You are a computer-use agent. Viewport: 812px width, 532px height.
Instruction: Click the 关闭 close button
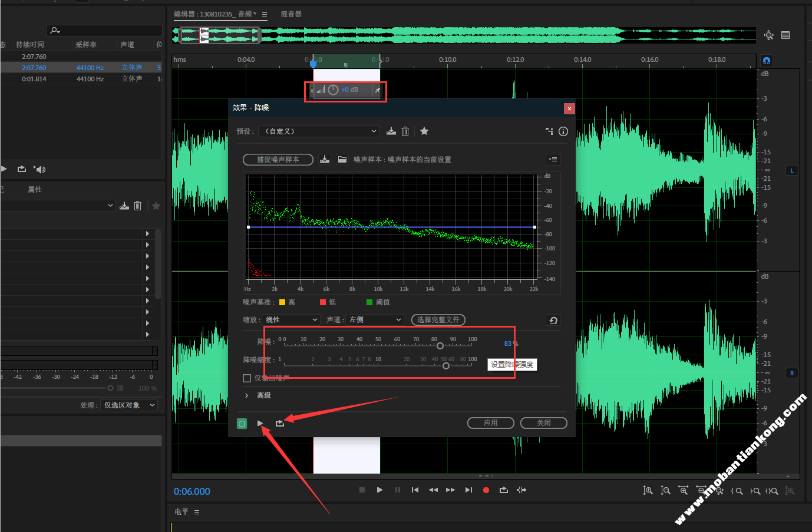tap(544, 423)
